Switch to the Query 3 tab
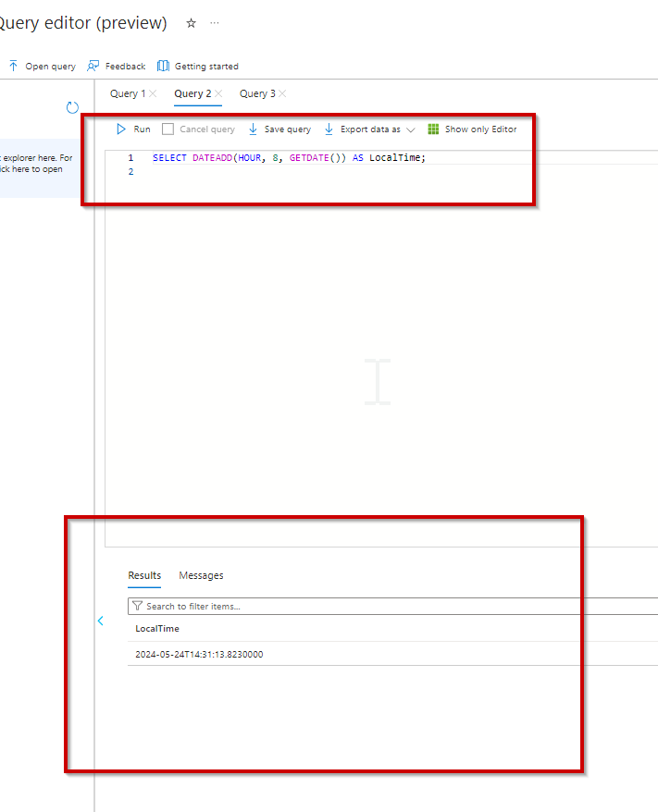658x812 pixels. [257, 93]
